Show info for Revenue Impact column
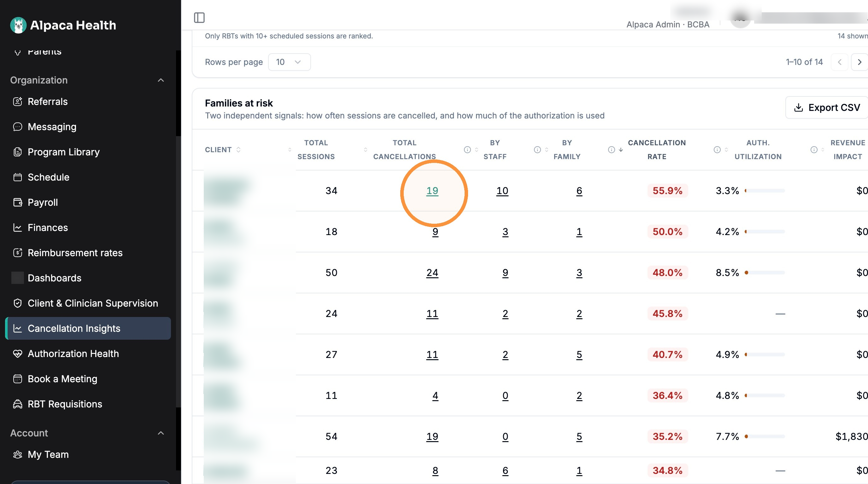Image resolution: width=868 pixels, height=484 pixels. 814,150
